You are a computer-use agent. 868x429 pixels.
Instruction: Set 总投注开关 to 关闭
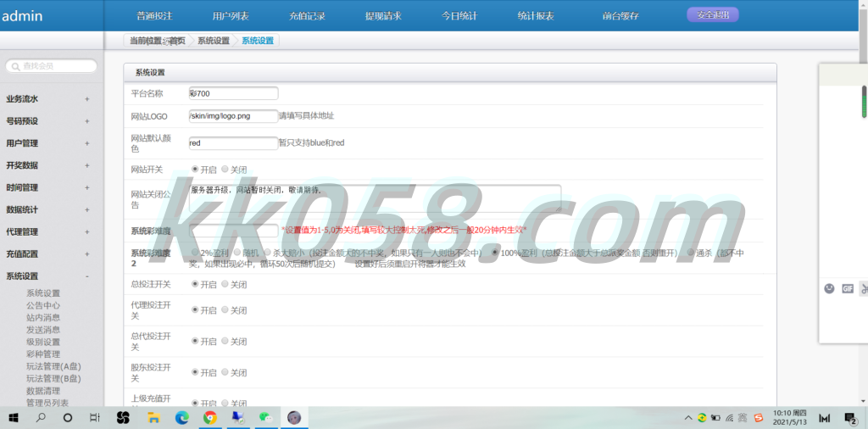click(225, 284)
